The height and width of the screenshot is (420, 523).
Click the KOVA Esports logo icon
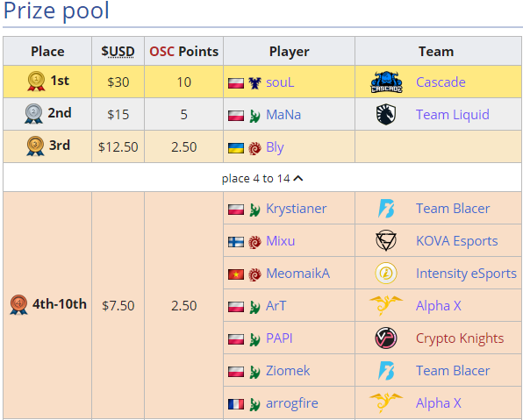click(386, 240)
